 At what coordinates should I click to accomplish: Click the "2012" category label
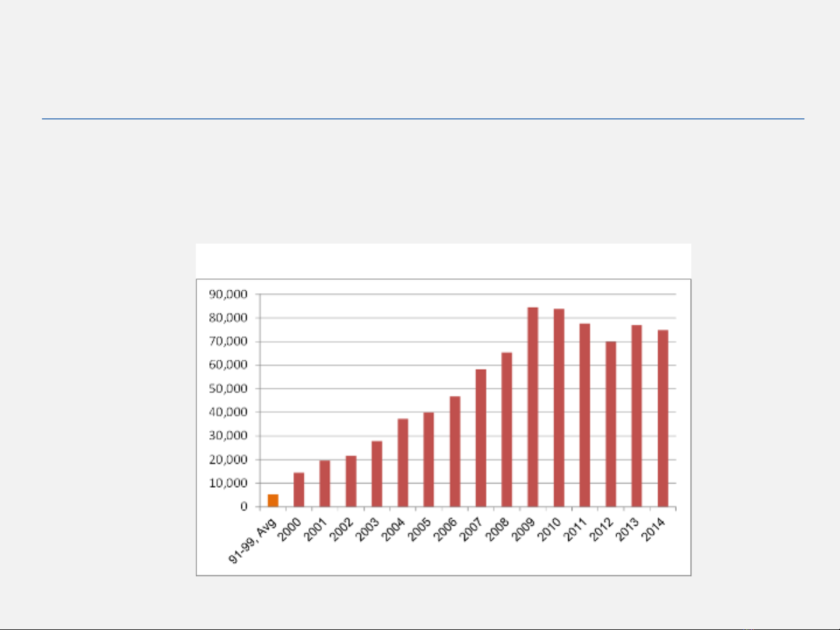(601, 529)
